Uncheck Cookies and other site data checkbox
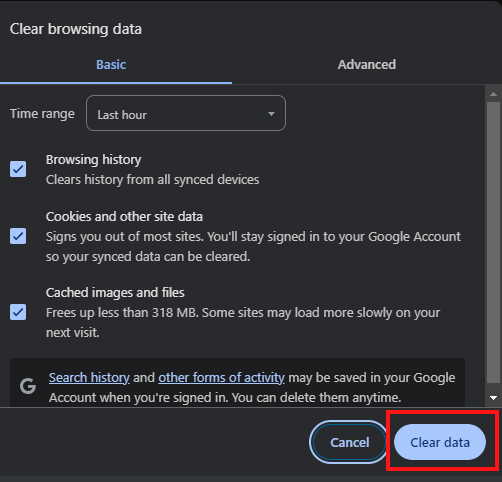The height and width of the screenshot is (482, 502). click(x=18, y=236)
